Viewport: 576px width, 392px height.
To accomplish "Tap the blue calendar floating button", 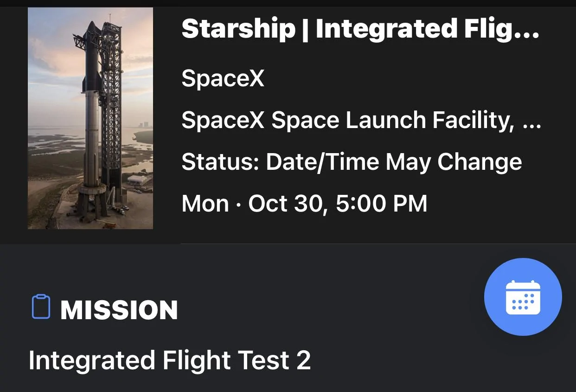I will (523, 297).
